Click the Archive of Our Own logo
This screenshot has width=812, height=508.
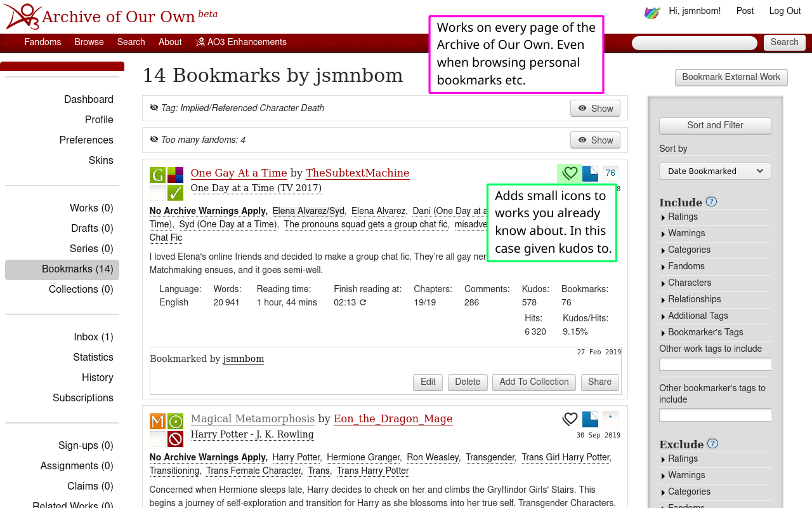click(x=23, y=16)
